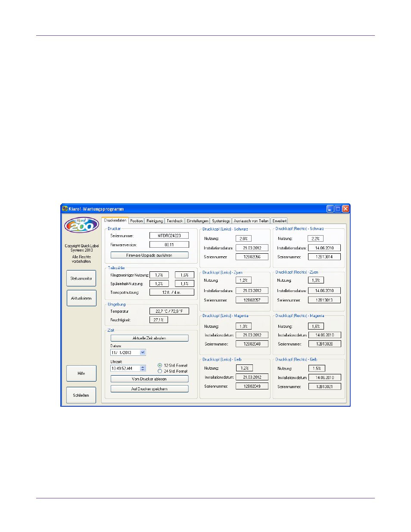This screenshot has height=532, width=411.
Task: Close the Kiaro! Wartungsprogramm window
Action: (x=346, y=208)
